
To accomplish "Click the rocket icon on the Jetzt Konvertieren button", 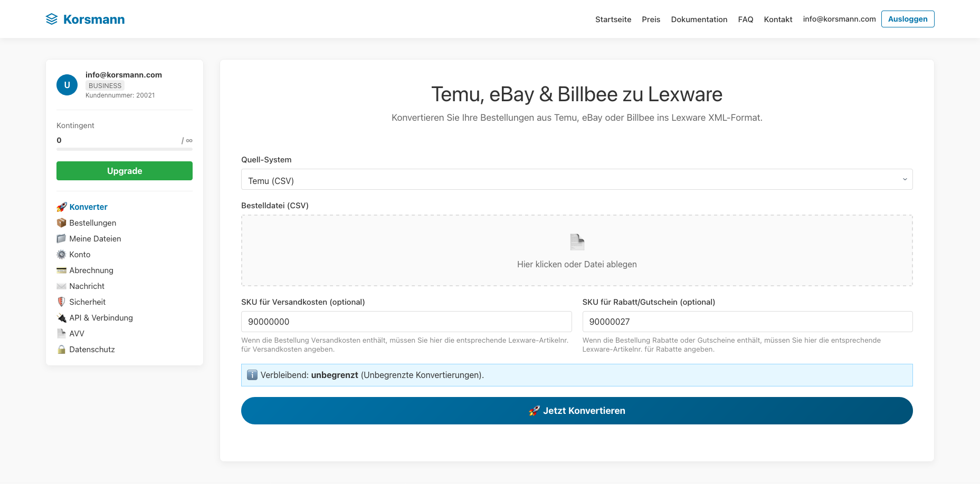I will (x=534, y=411).
